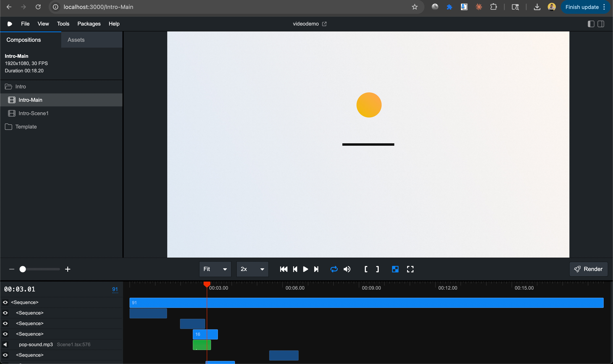
Task: Switch to the Assets tab
Action: (76, 40)
